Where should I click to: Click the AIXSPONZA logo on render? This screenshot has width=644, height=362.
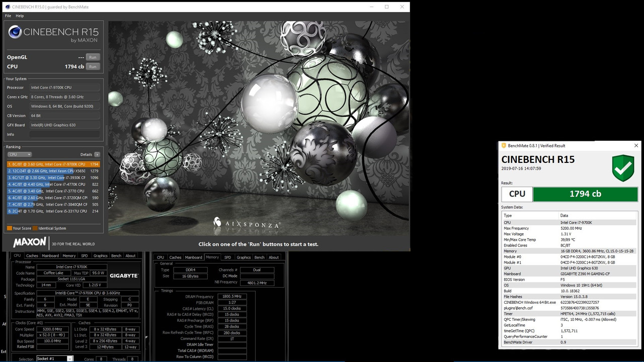[247, 223]
